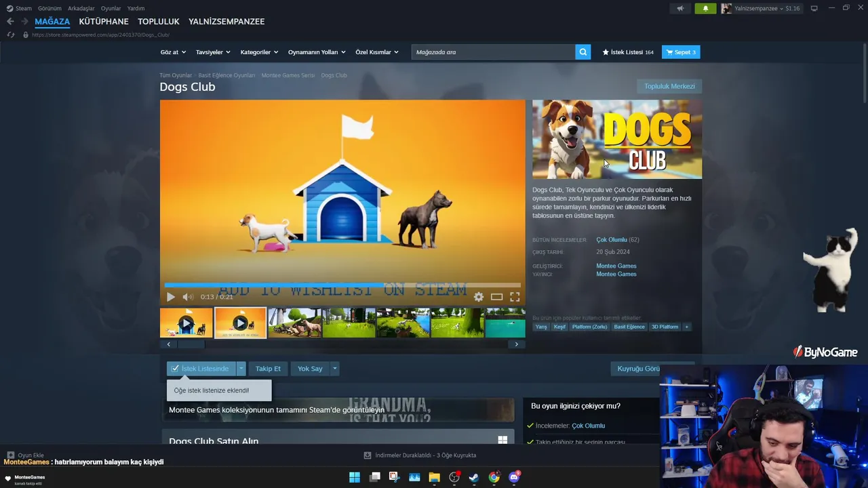The width and height of the screenshot is (868, 488).
Task: Click the Platform (Zorlu) tag
Action: click(x=589, y=327)
